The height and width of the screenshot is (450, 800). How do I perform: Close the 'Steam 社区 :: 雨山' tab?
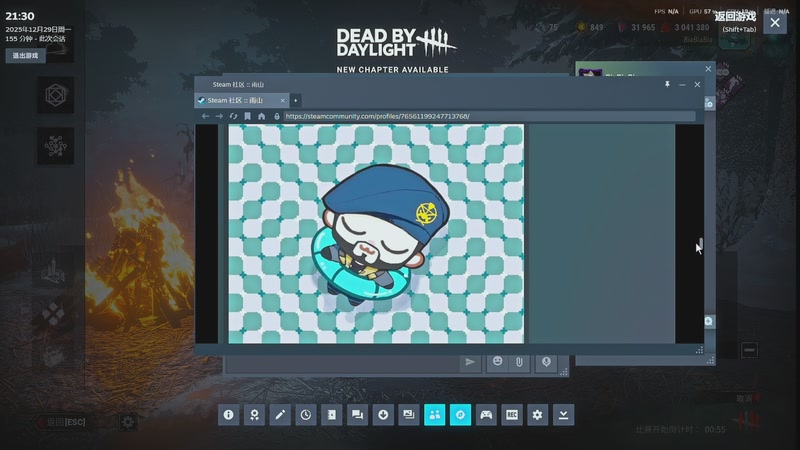[x=282, y=101]
